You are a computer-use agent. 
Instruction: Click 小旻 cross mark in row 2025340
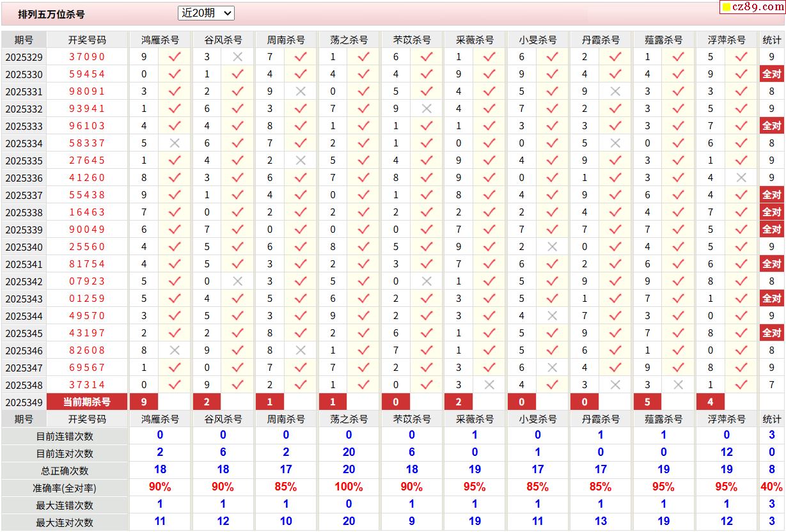coord(553,247)
